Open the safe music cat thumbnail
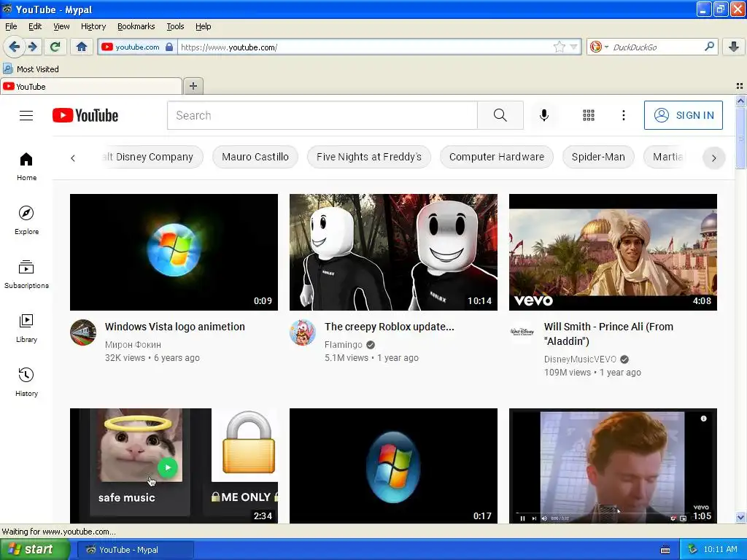 174,466
